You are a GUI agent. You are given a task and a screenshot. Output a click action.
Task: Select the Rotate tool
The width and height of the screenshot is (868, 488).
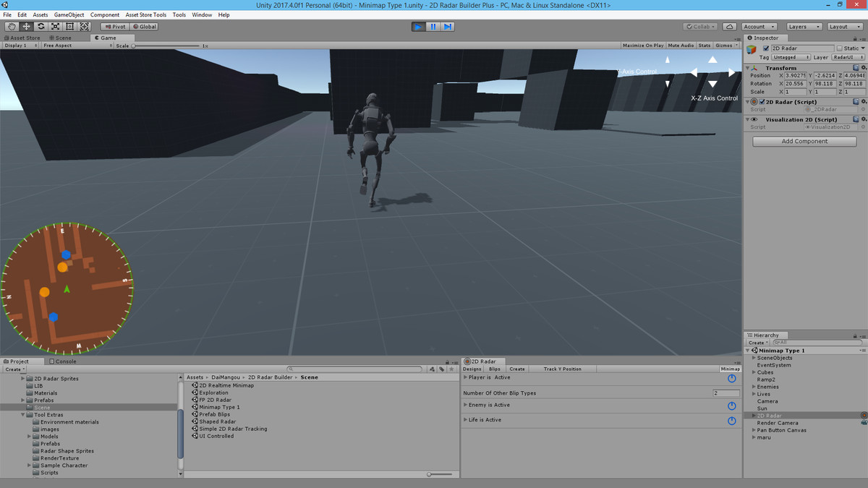pos(41,26)
